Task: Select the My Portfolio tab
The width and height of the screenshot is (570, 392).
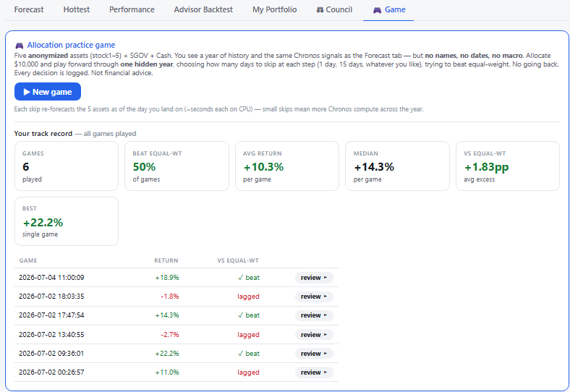Action: [x=274, y=10]
